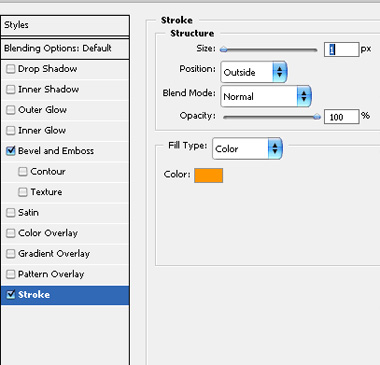This screenshot has width=380, height=365.
Task: Click inside the stroke Size input field
Action: coord(342,49)
